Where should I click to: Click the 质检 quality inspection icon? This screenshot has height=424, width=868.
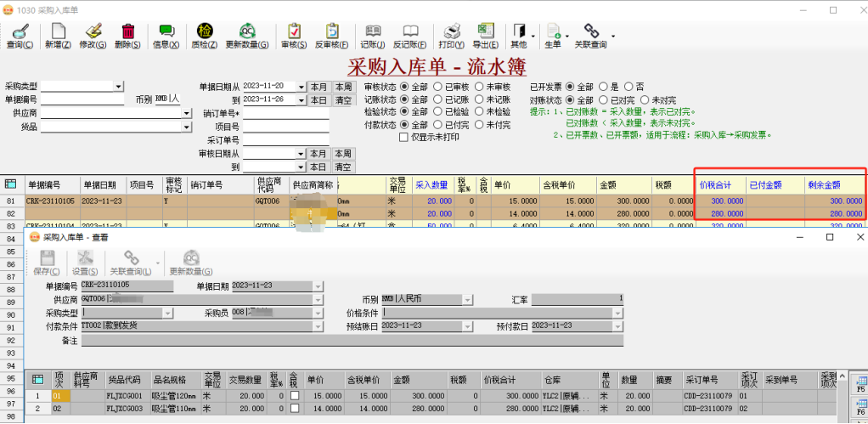(205, 31)
